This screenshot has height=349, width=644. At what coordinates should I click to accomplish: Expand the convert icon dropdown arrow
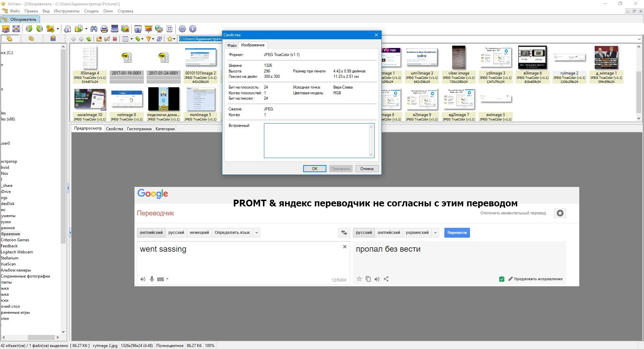tap(58, 29)
